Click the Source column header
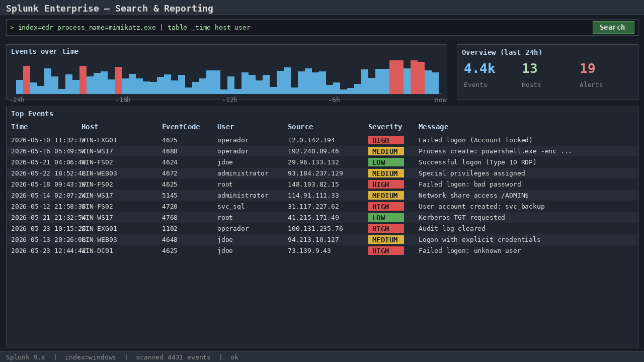This screenshot has width=644, height=362. (x=300, y=127)
